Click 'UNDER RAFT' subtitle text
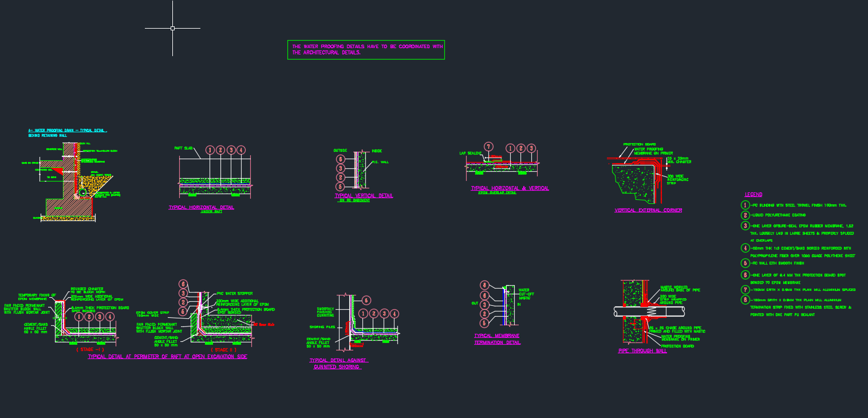The width and height of the screenshot is (868, 418). pyautogui.click(x=211, y=212)
